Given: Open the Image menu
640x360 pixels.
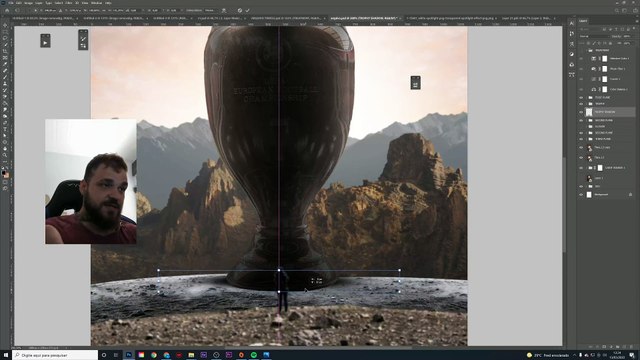Looking at the screenshot, I should coord(28,3).
